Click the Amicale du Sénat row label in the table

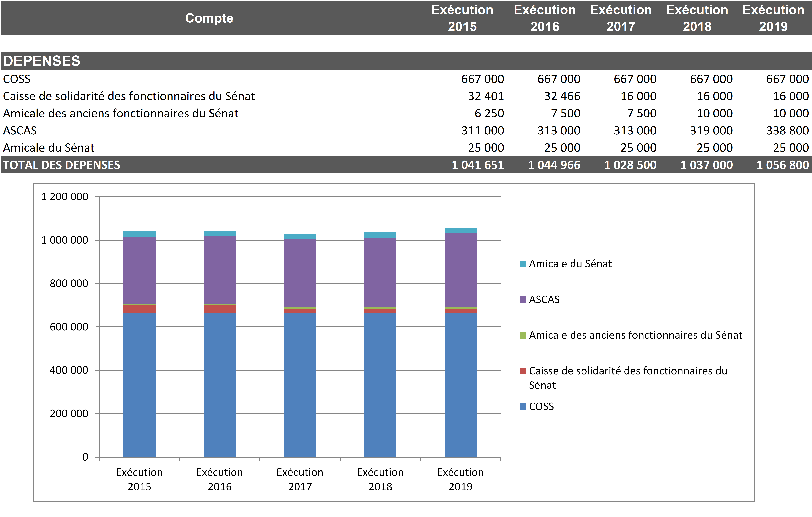pos(49,148)
